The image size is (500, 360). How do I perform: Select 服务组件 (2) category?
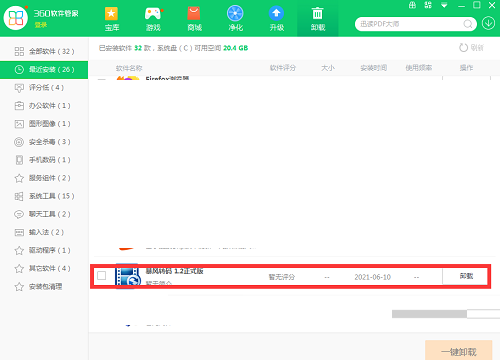[x=44, y=178]
